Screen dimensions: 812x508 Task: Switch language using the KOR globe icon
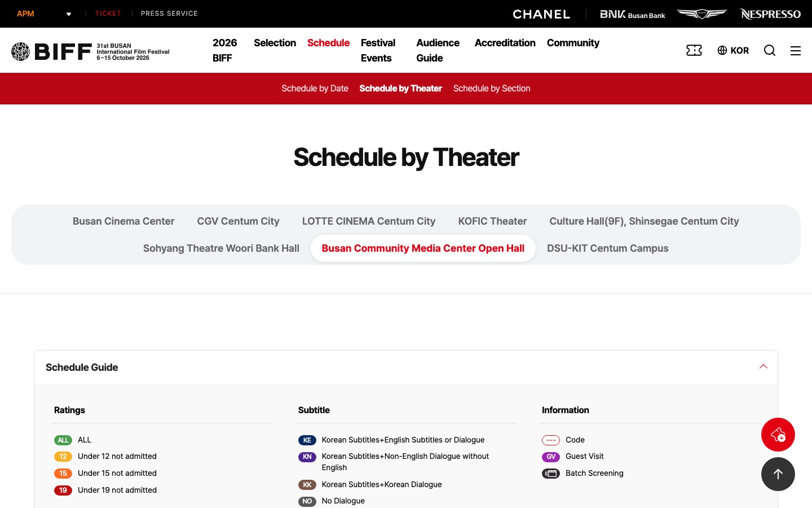733,51
